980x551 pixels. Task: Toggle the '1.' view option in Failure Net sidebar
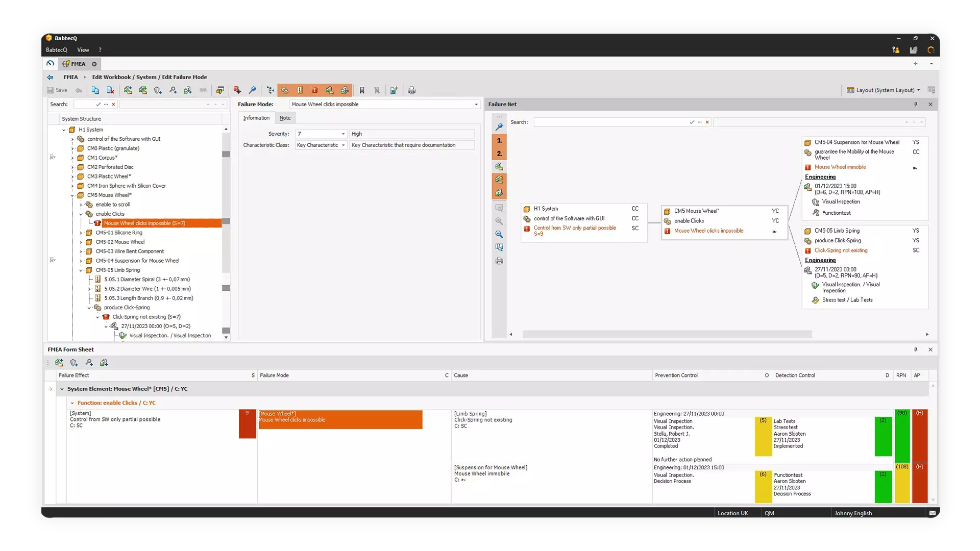click(x=500, y=141)
